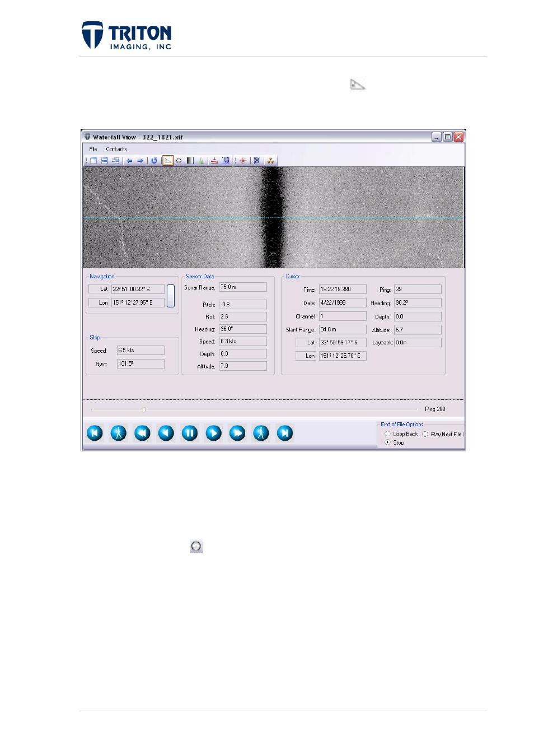Select the highlighted measure triangle tool
534x756 pixels.
click(x=168, y=161)
